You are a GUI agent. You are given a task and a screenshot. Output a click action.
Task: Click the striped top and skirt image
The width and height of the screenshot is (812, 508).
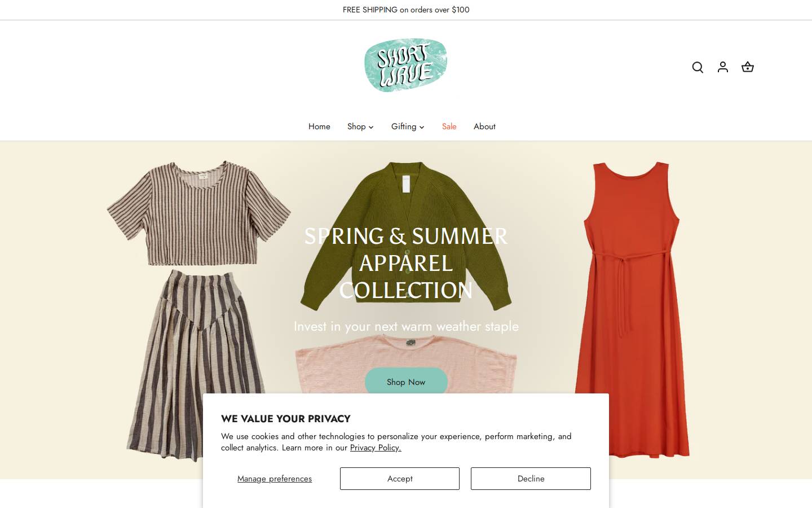(x=197, y=310)
